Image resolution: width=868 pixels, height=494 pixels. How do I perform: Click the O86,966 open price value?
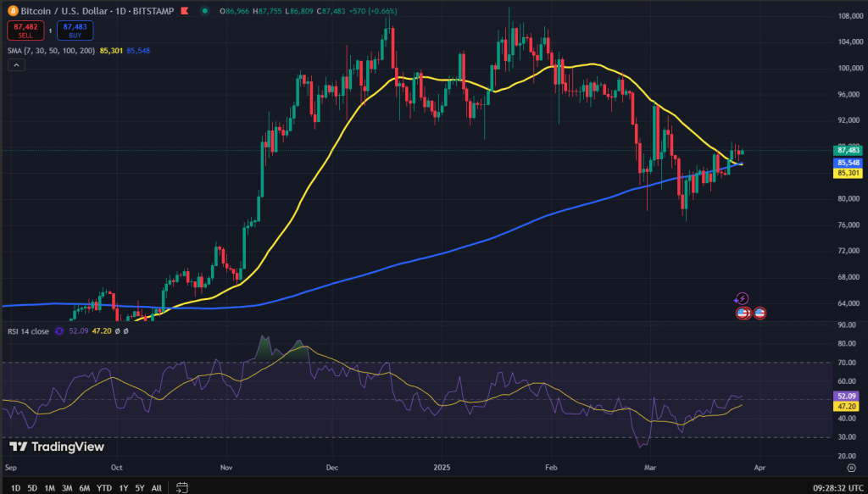click(x=235, y=11)
